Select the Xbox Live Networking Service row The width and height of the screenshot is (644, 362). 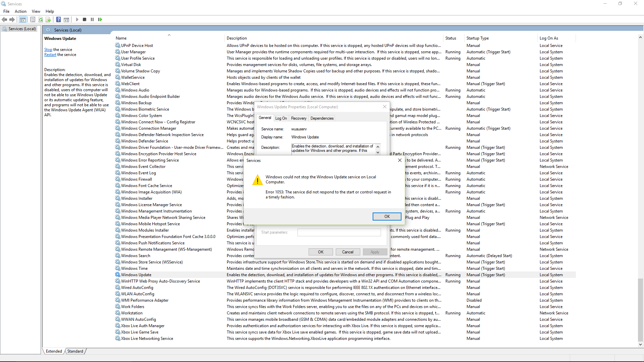point(345,338)
